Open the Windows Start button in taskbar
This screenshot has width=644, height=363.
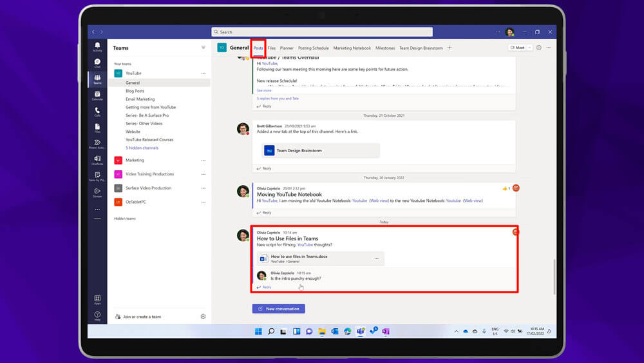coord(258,331)
